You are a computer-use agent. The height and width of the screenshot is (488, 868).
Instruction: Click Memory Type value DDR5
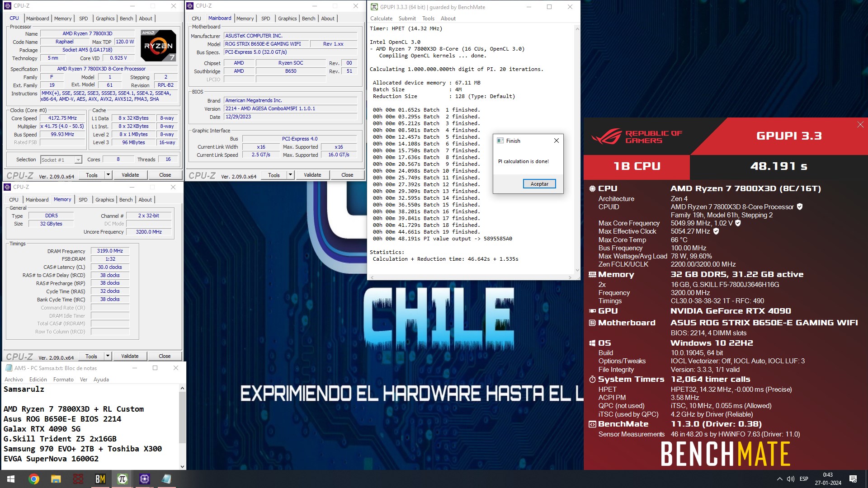[x=51, y=216]
